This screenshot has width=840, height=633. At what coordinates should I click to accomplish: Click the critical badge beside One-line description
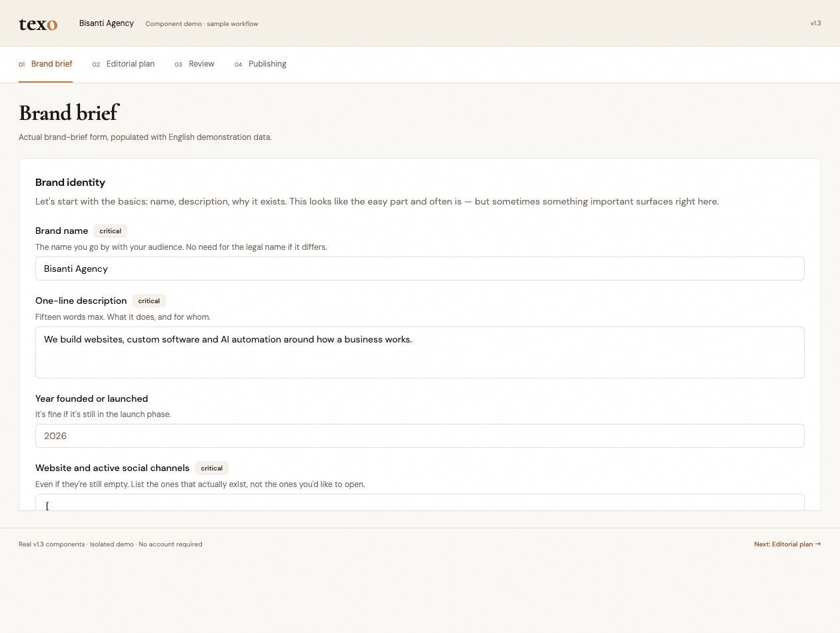(x=149, y=301)
